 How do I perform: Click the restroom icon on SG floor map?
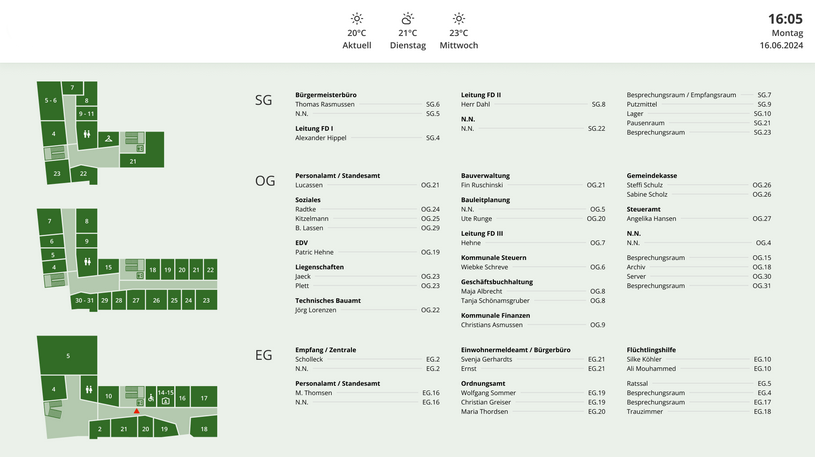coord(88,134)
